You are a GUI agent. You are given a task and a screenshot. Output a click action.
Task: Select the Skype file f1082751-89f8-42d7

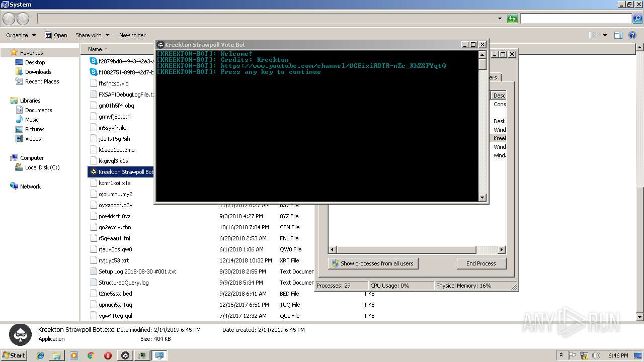pos(122,72)
